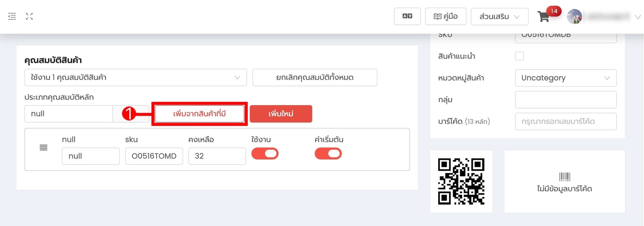This screenshot has height=226, width=644.
Task: Toggle the ค่าเริ่มต้น default switch
Action: pos(328,154)
